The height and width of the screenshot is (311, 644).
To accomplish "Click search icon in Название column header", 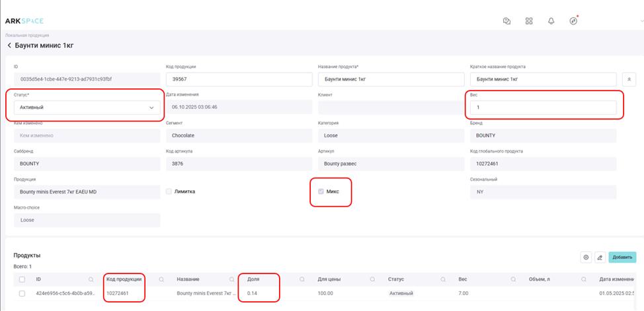I will pyautogui.click(x=232, y=279).
